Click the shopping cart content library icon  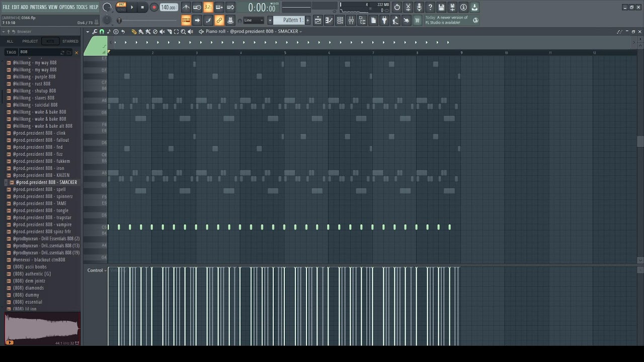pos(418,20)
